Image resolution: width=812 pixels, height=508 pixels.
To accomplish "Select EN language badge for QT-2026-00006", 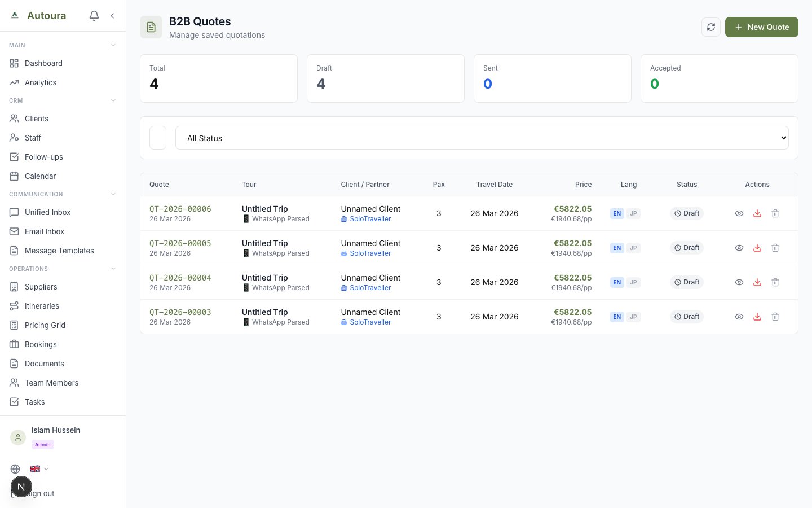I will [617, 213].
